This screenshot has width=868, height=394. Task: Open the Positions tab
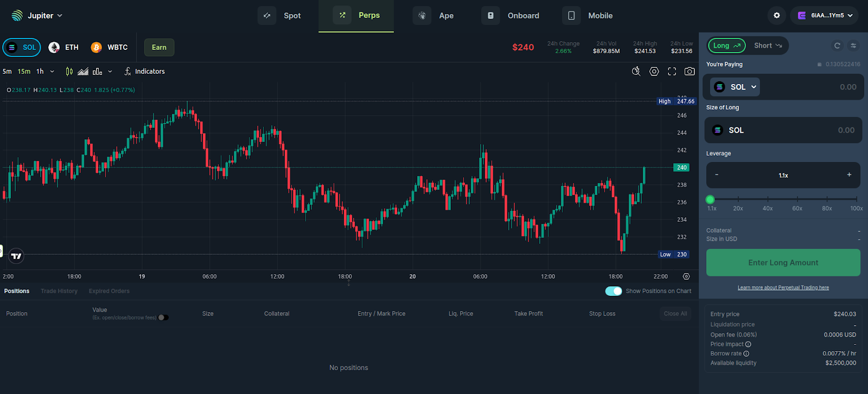coord(17,291)
